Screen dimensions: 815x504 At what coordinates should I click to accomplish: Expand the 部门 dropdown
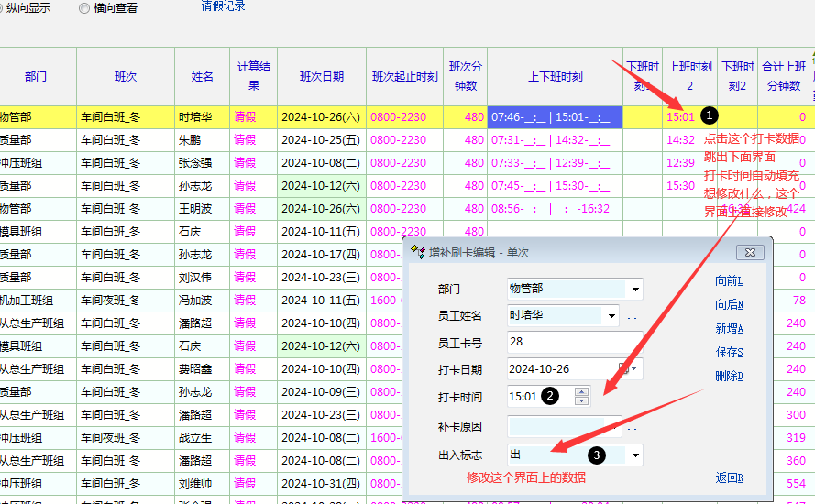pos(635,290)
